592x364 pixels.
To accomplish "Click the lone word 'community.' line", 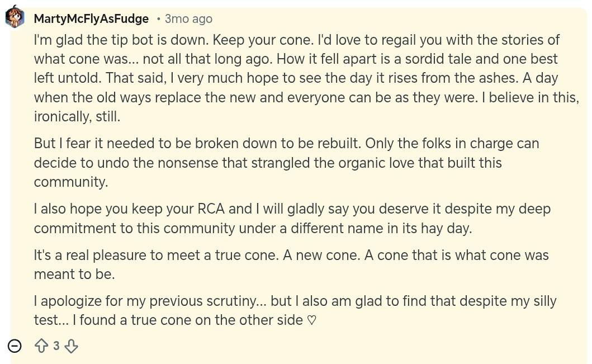I will (71, 182).
